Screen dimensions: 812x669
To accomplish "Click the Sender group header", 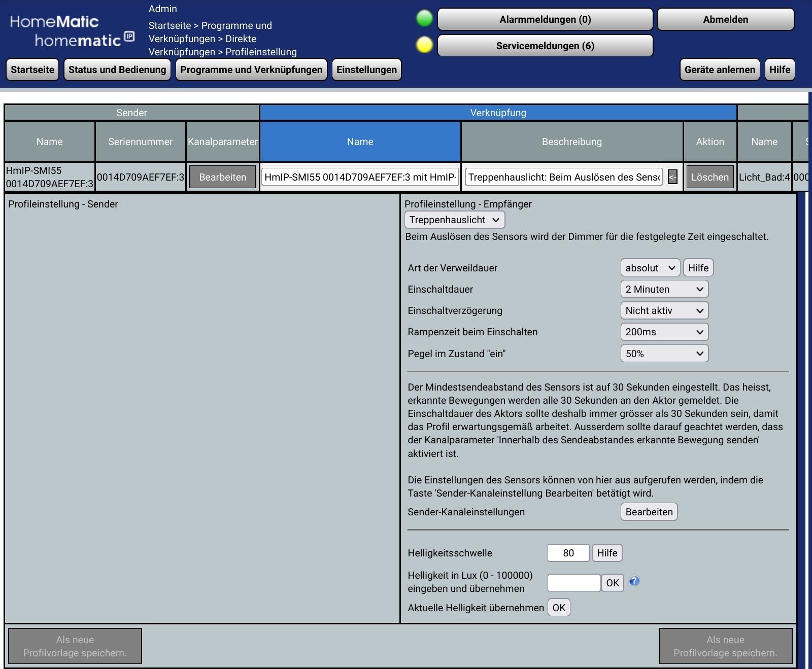I will click(x=131, y=113).
